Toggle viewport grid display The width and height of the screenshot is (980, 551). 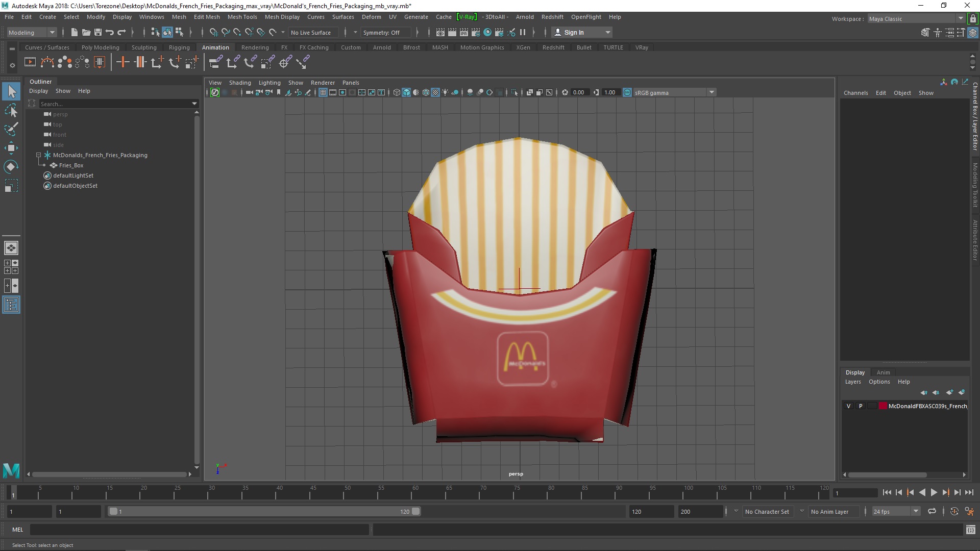323,92
